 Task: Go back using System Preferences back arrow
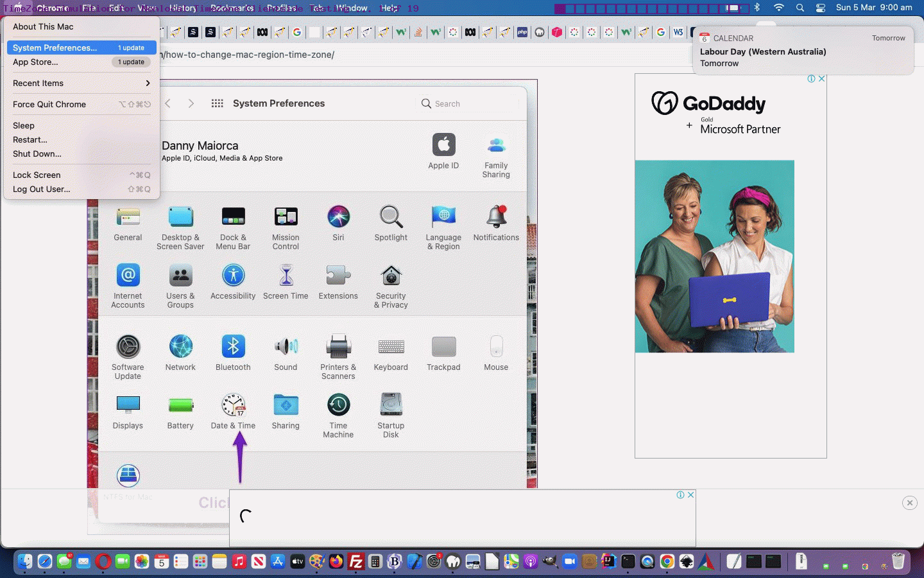tap(168, 103)
